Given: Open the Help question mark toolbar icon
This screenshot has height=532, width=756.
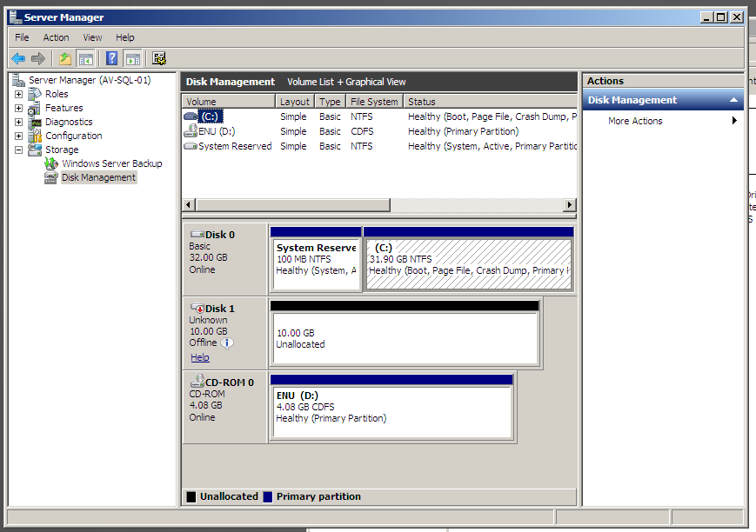Looking at the screenshot, I should tap(112, 59).
